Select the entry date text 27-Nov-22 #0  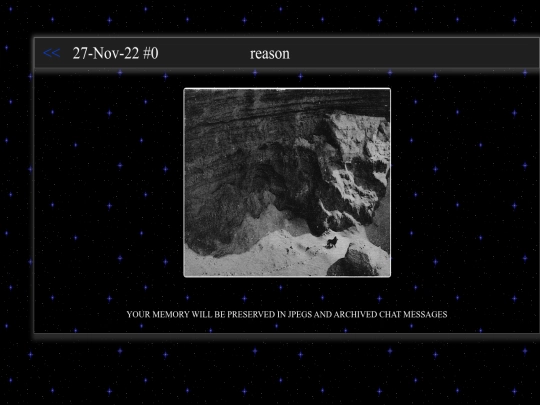coord(115,53)
